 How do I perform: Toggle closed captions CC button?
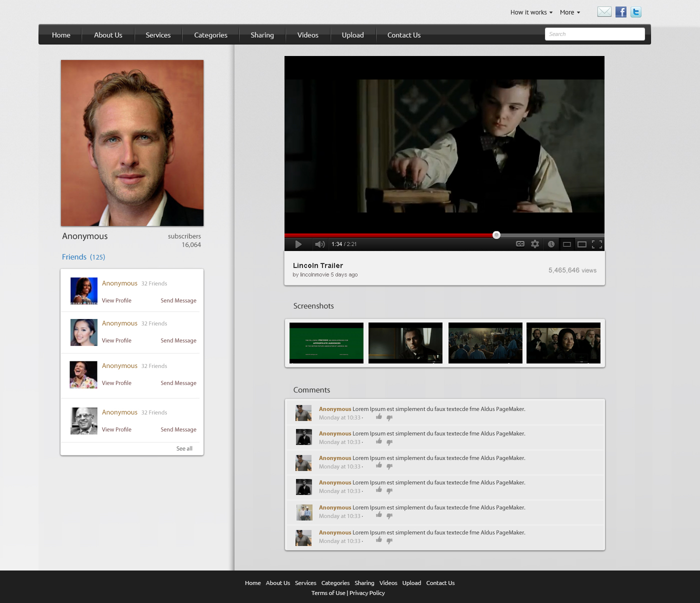520,244
